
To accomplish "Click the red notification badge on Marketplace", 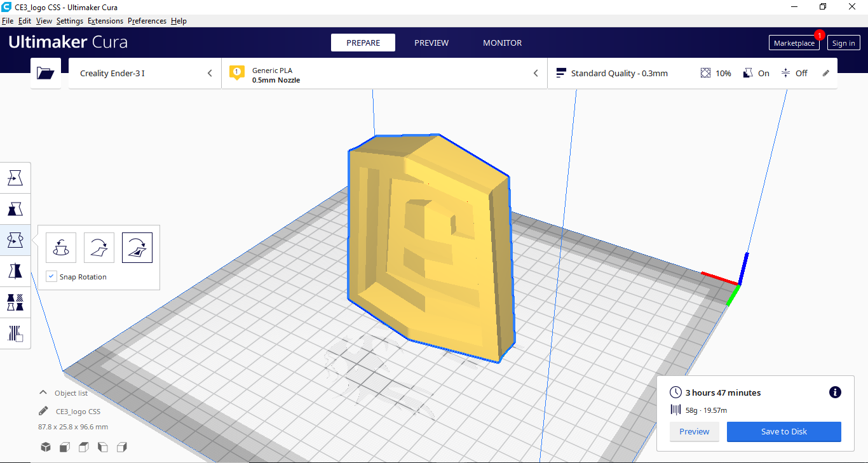I will pyautogui.click(x=820, y=35).
